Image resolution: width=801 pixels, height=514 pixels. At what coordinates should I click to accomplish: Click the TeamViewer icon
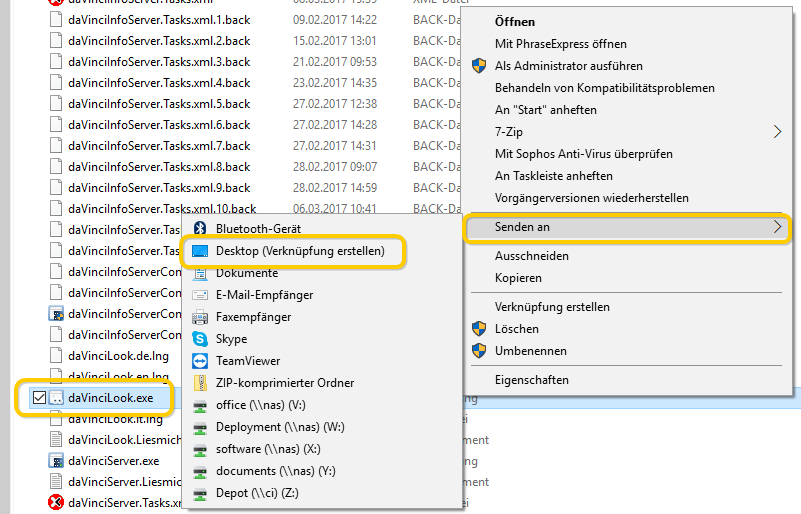(x=200, y=361)
